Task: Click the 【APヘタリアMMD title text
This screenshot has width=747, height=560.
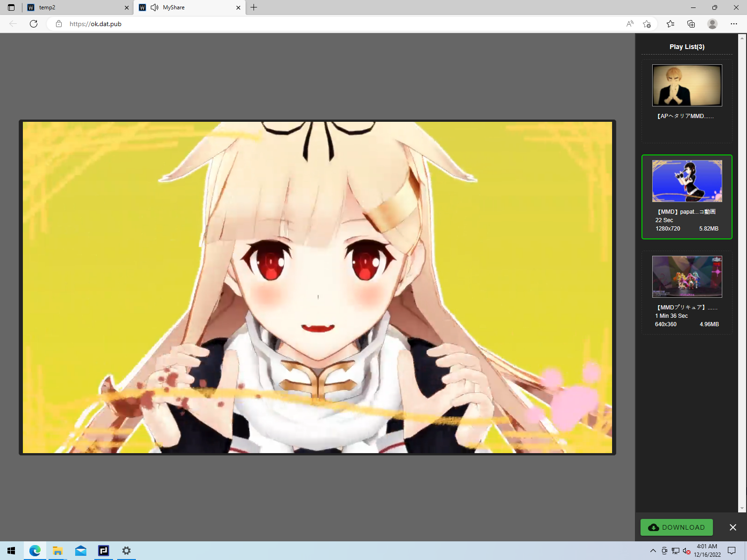Action: pyautogui.click(x=685, y=116)
